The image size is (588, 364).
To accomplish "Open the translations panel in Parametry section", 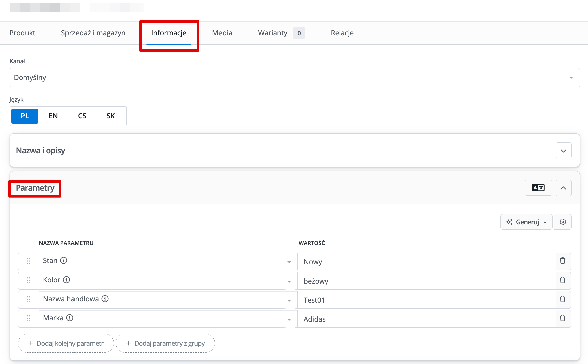I will (x=538, y=188).
